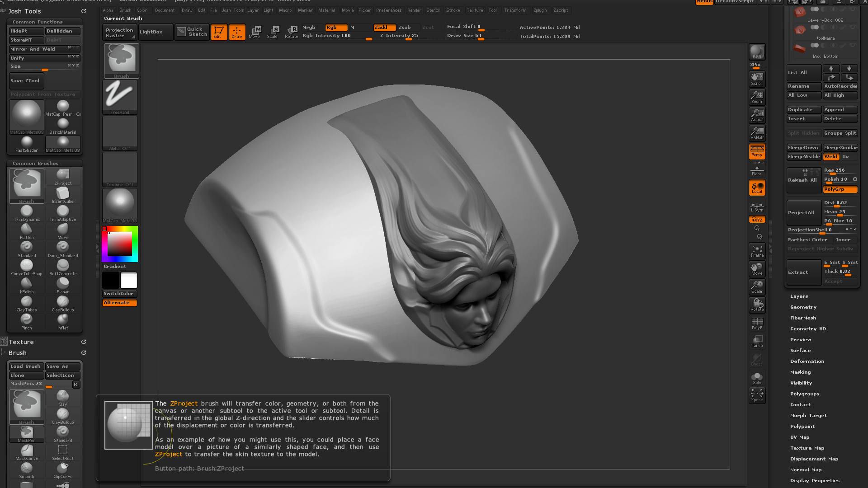This screenshot has height=488, width=868.
Task: Click the Xpose icon
Action: [x=757, y=395]
